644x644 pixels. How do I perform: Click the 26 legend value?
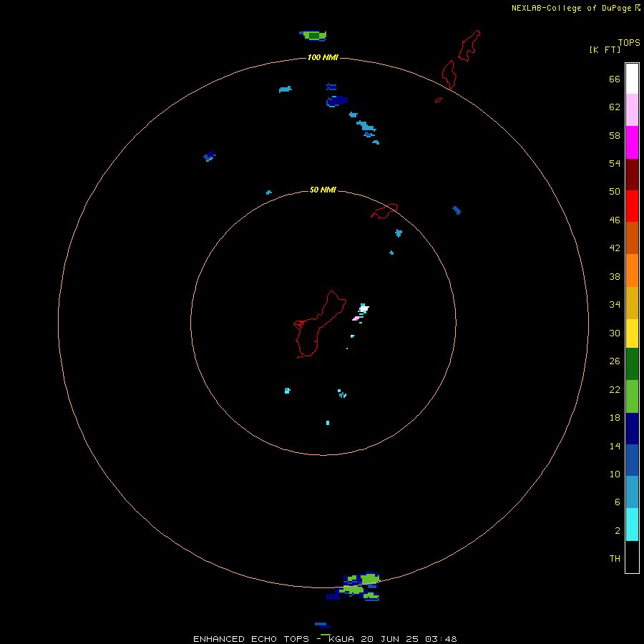pos(615,361)
